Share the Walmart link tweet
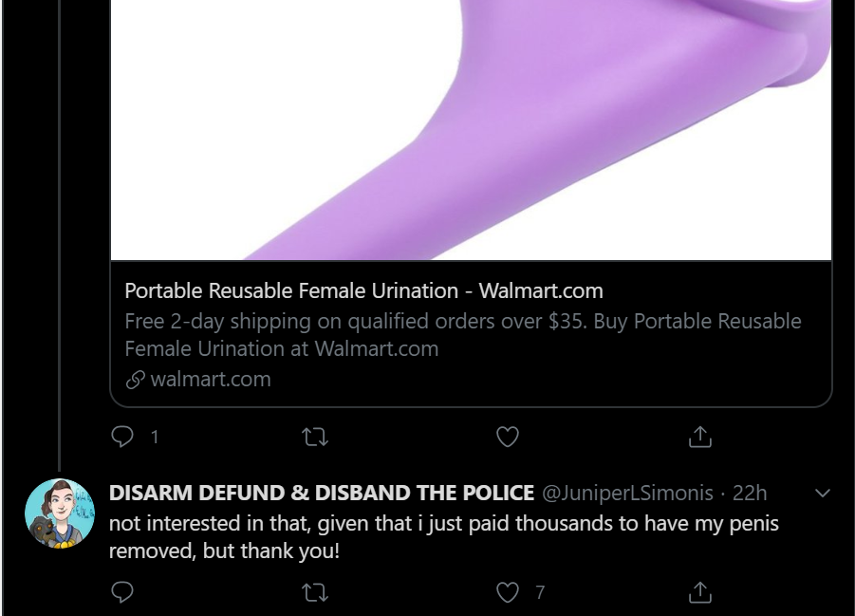Image resolution: width=855 pixels, height=616 pixels. (699, 437)
